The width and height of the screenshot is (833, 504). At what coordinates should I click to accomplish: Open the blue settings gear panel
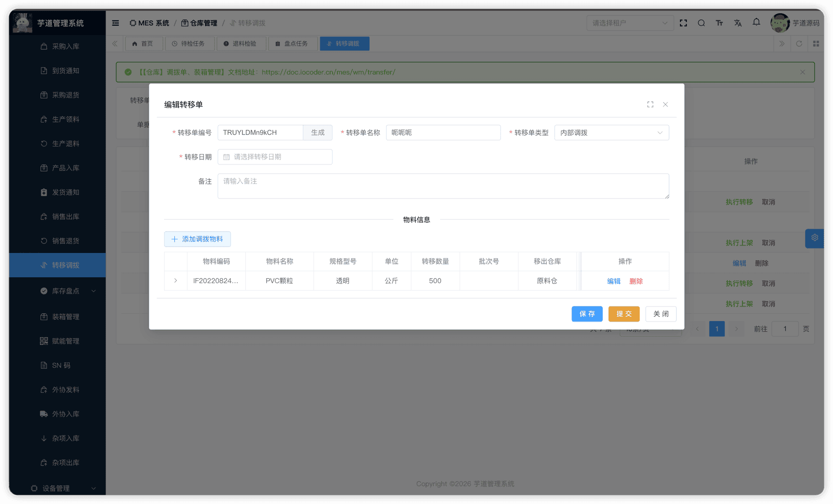point(814,238)
